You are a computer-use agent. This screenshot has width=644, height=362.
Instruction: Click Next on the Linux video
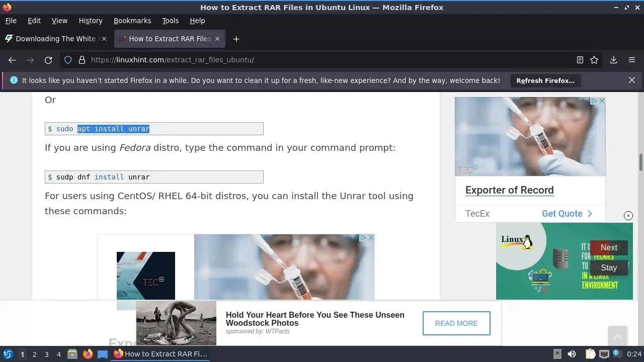(x=609, y=247)
